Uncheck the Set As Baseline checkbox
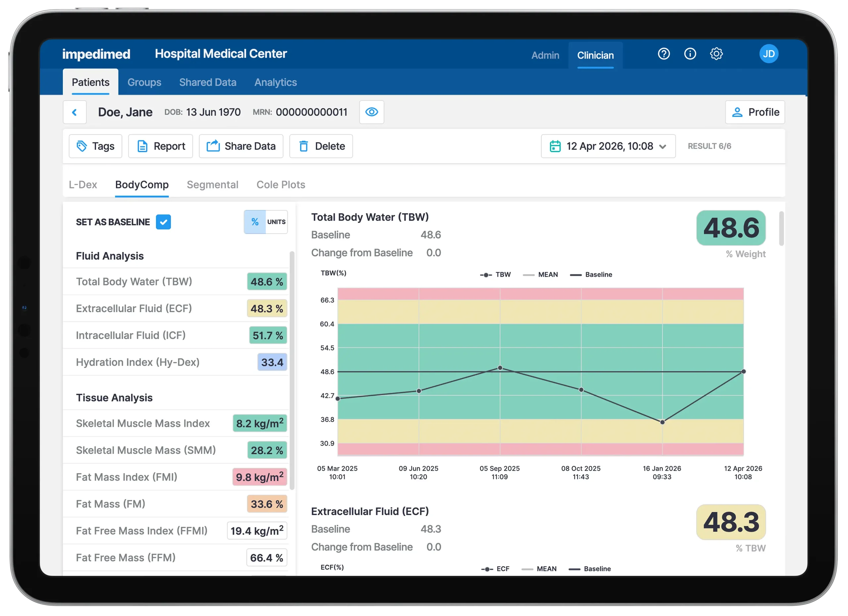Viewport: 848px width, 616px height. [163, 222]
